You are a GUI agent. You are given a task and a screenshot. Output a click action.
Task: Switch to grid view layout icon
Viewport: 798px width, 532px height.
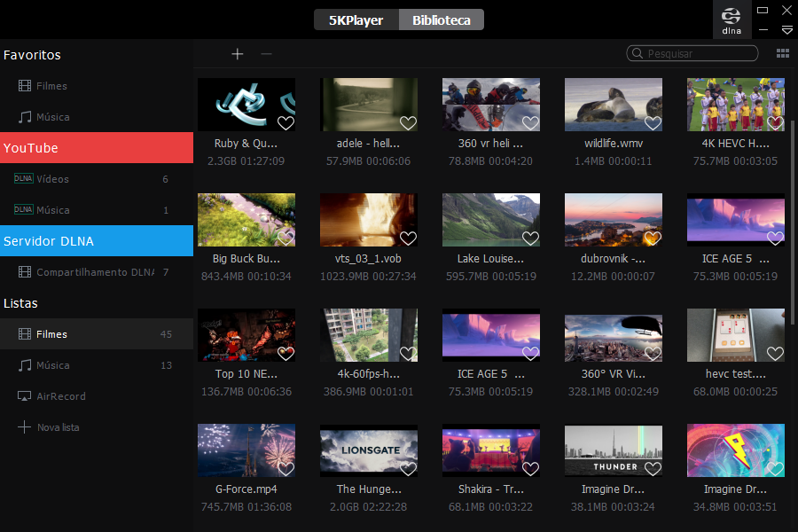pyautogui.click(x=783, y=53)
